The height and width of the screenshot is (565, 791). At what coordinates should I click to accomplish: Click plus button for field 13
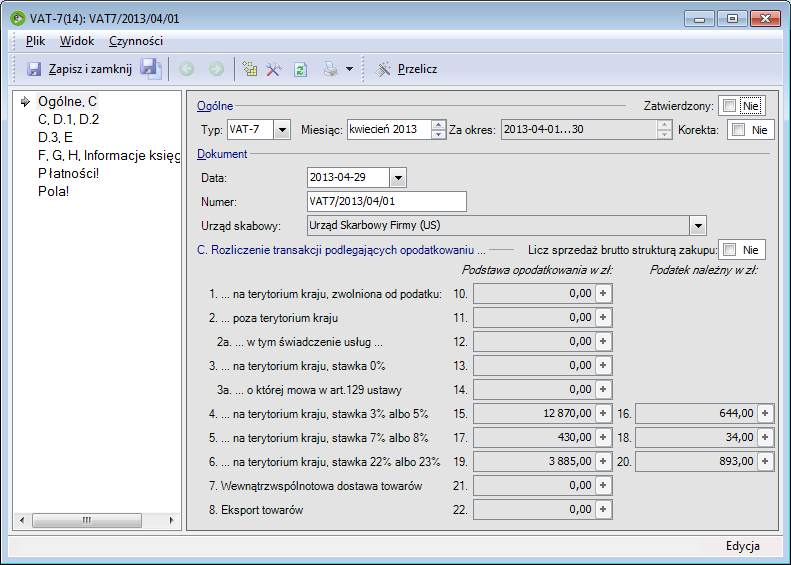[603, 365]
